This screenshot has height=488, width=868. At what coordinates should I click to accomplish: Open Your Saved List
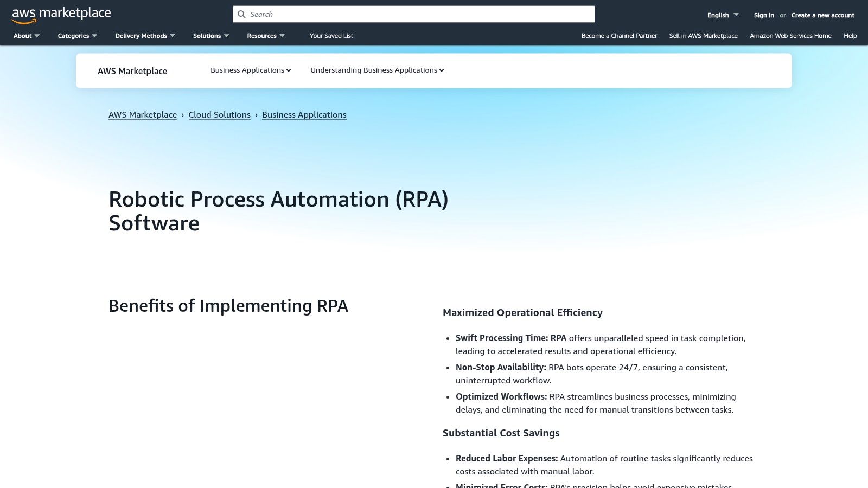(x=331, y=36)
